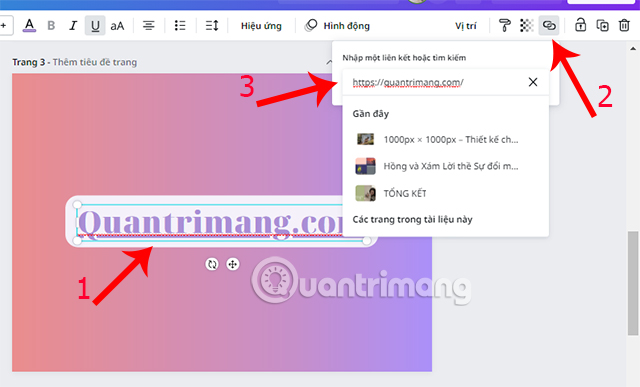
Task: Open the Hiệu ứng effects panel
Action: point(261,26)
